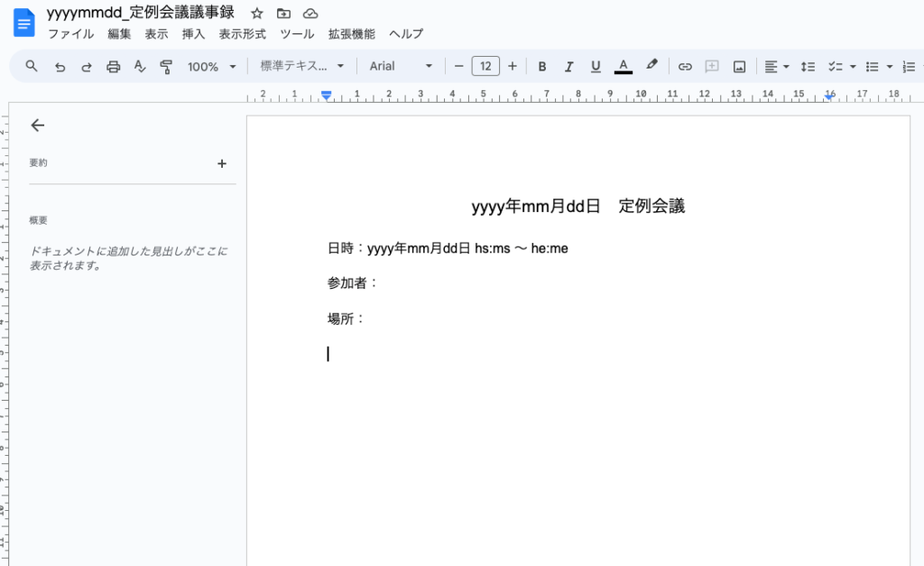
Task: Click the redo arrow icon
Action: click(x=87, y=67)
